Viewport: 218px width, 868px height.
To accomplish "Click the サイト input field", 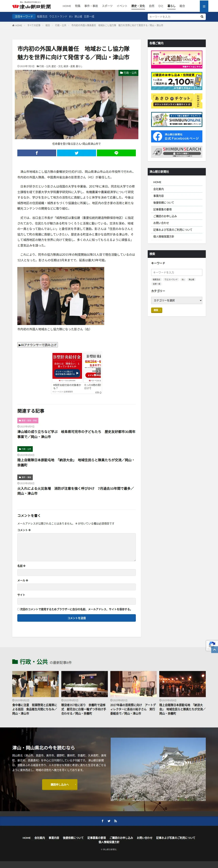I will [77, 601].
